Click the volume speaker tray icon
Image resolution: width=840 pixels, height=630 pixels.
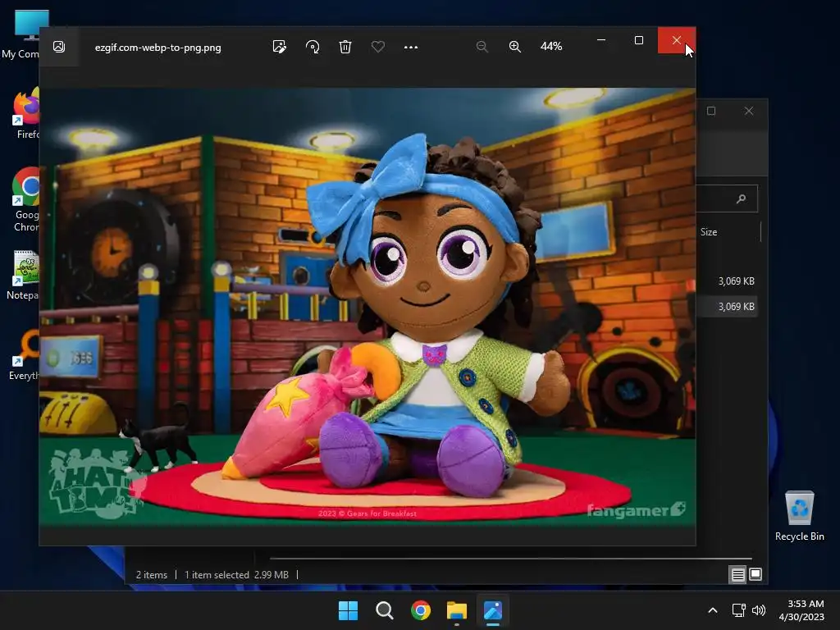coord(759,610)
